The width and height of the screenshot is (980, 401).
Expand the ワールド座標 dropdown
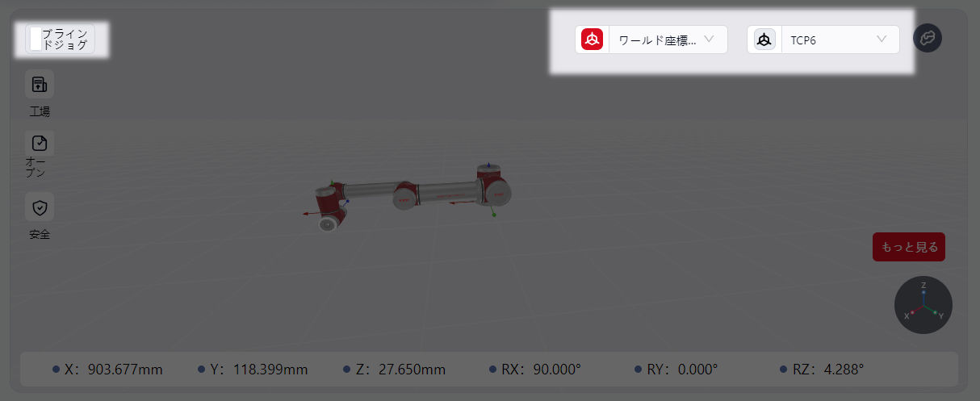656,40
